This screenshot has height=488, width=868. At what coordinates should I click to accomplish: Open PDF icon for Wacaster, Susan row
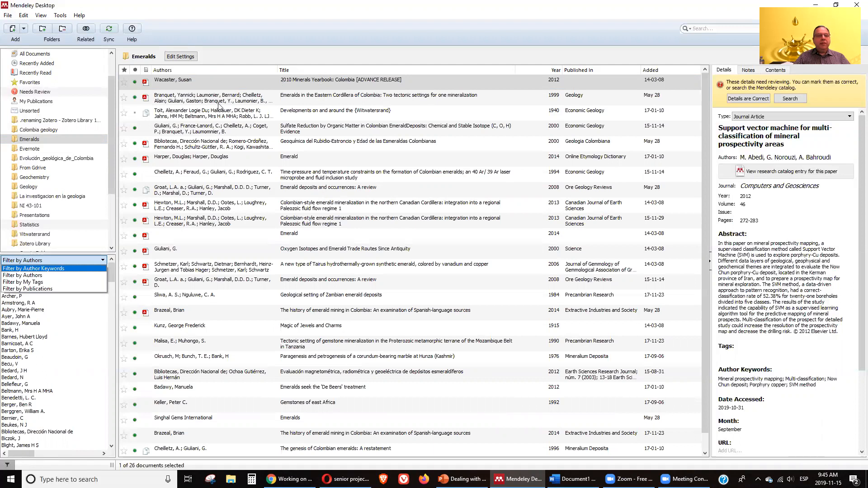pos(145,82)
